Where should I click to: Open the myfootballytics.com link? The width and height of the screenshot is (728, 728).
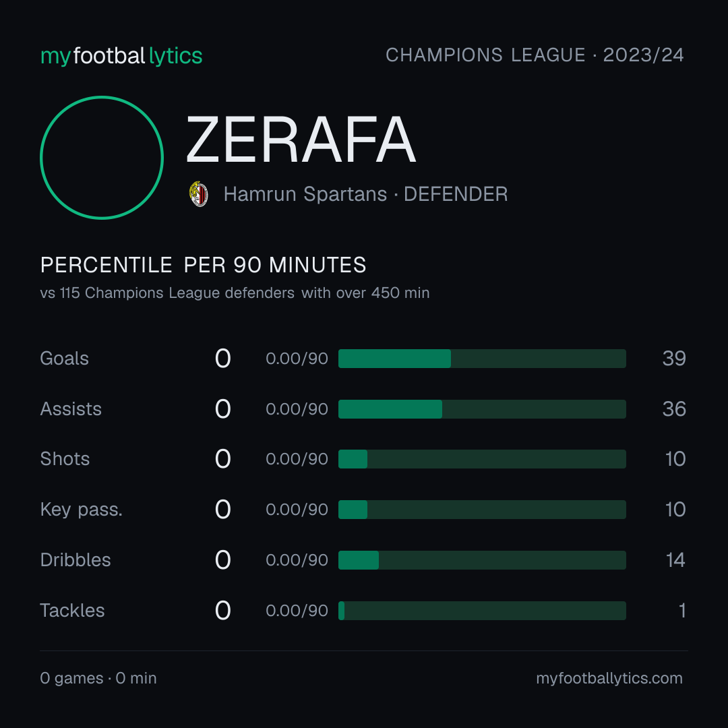point(609,678)
